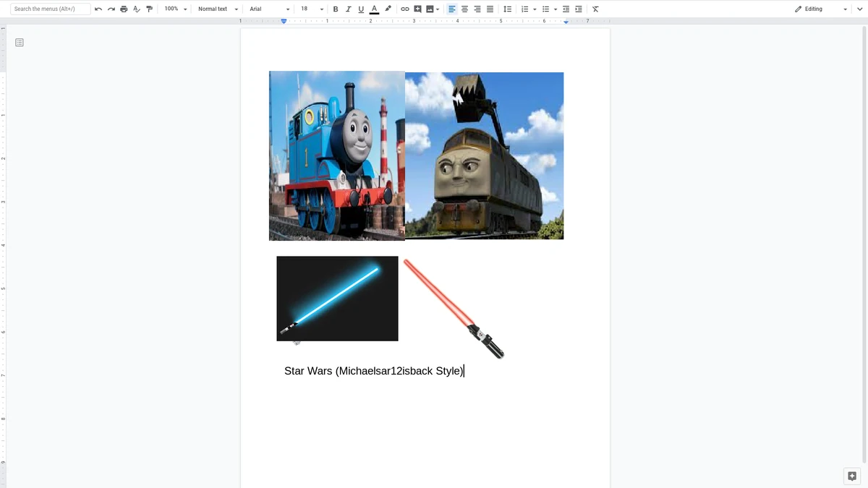This screenshot has height=488, width=868.
Task: Open the paragraph styles menu
Action: (217, 9)
